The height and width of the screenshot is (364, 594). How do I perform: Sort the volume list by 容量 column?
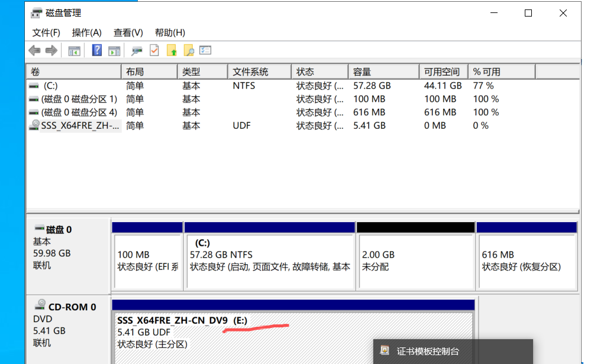point(383,71)
